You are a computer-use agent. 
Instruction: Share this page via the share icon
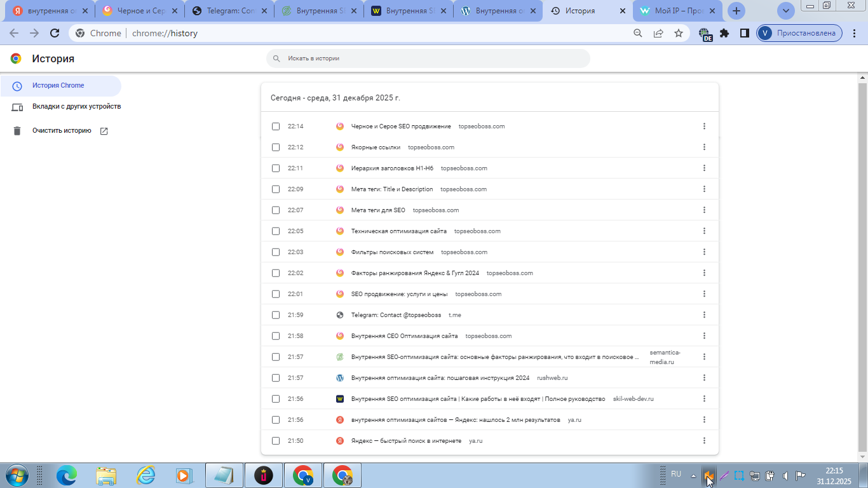tap(658, 33)
